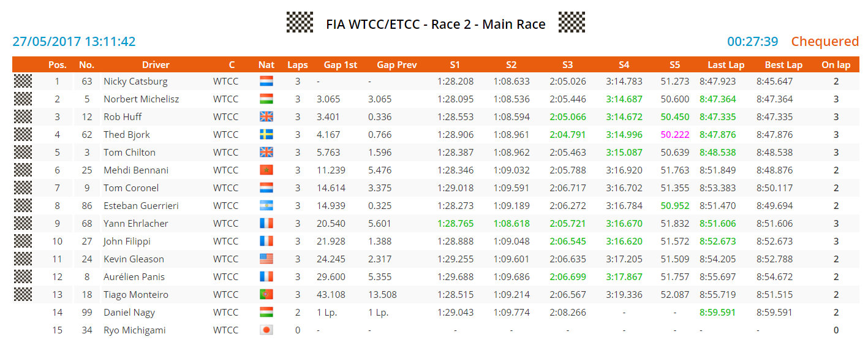The width and height of the screenshot is (868, 342).
Task: Click the chequered flag icon right of the title
Action: click(x=572, y=23)
